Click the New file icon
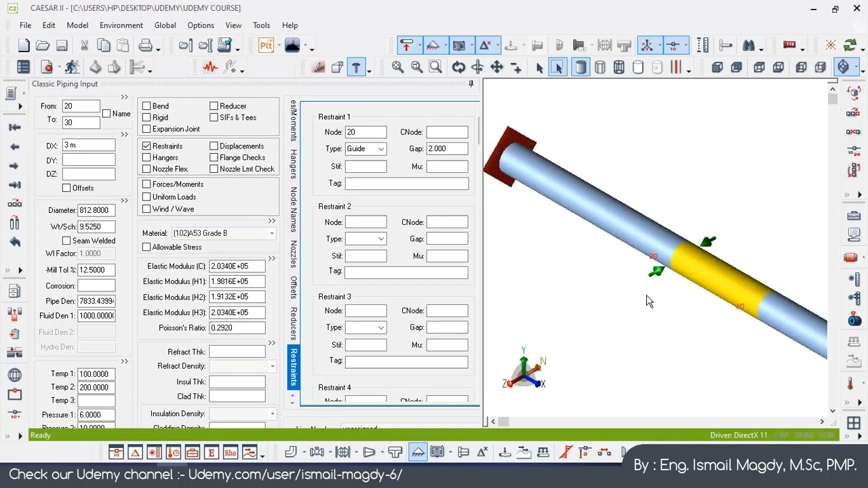 (24, 45)
